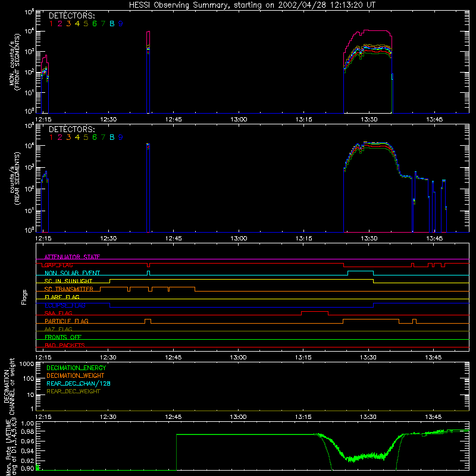The height and width of the screenshot is (476, 476).
Task: Click the HESSI Observing Summary plot title
Action: coord(252,5)
